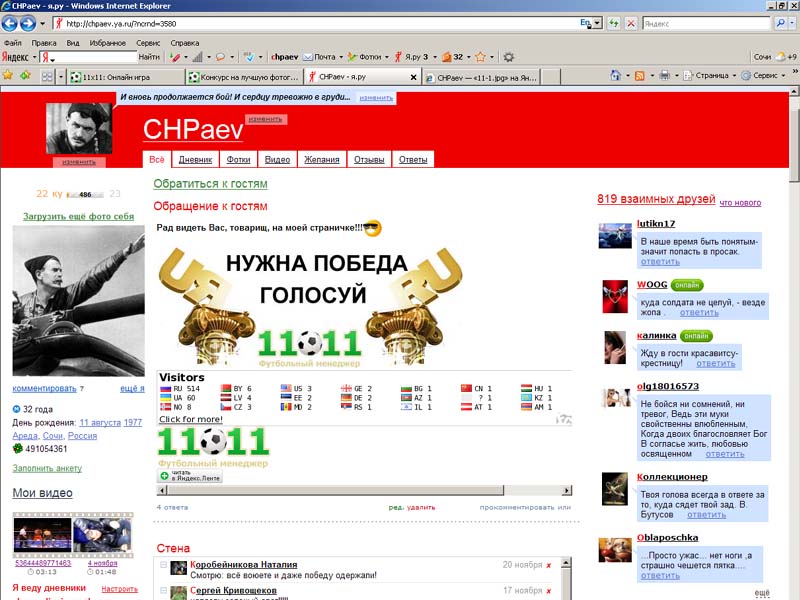Click the favorites star icon in the tab bar
The height and width of the screenshot is (600, 800).
tap(9, 76)
